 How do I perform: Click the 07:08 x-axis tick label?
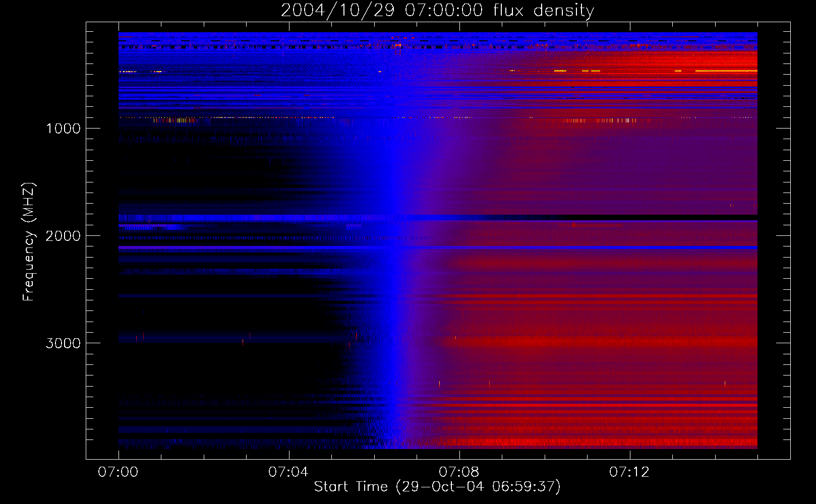point(459,472)
